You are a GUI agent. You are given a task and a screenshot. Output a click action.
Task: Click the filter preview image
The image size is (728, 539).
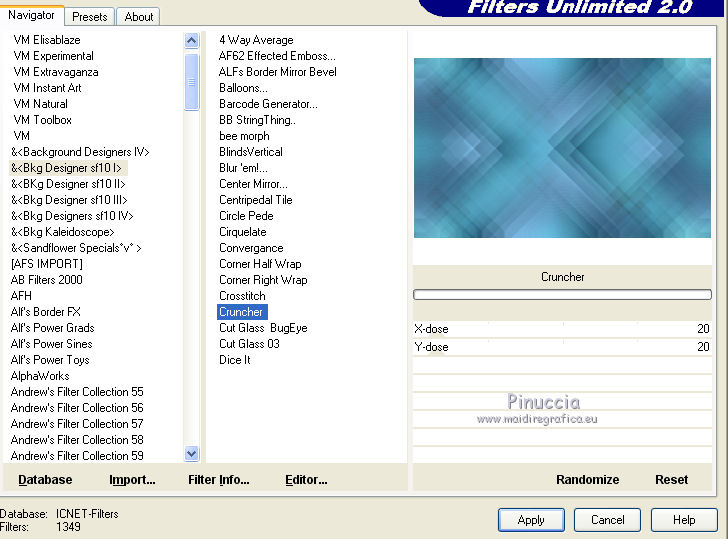click(562, 148)
